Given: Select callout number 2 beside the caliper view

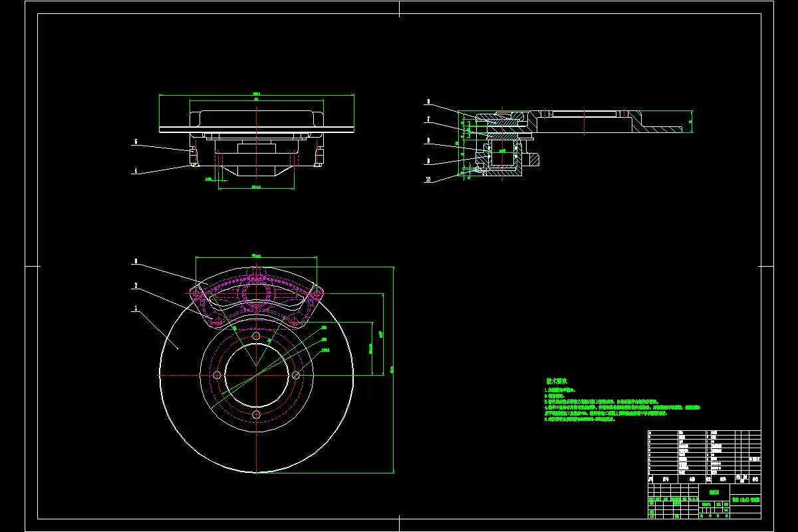Looking at the screenshot, I should 136,285.
